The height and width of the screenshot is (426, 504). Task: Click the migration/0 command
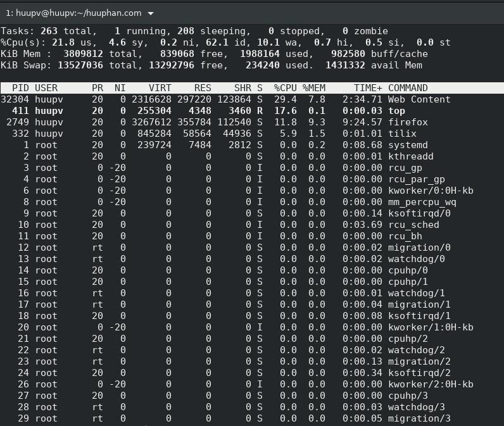tap(419, 247)
